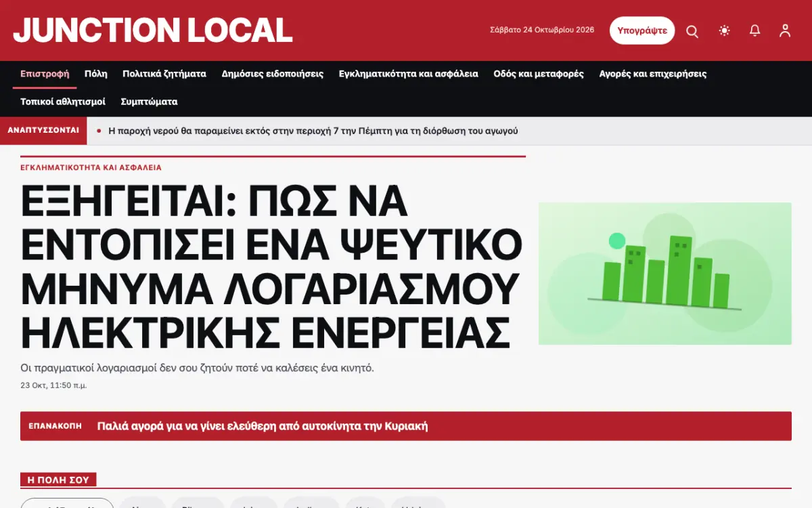Viewport: 812px width, 508px height.
Task: Click the timestamp 23 Οκτ, 11:50 π.μ.
Action: (53, 385)
